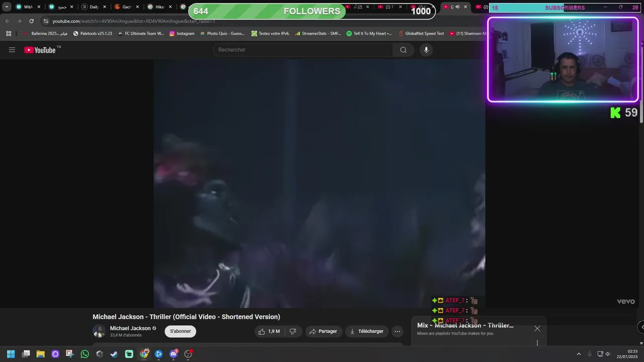Image resolution: width=644 pixels, height=362 pixels.
Task: Open Google Chrome from the taskbar
Action: (144, 354)
